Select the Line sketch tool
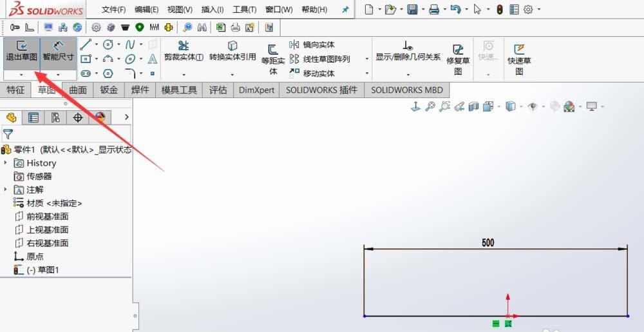 coord(86,44)
